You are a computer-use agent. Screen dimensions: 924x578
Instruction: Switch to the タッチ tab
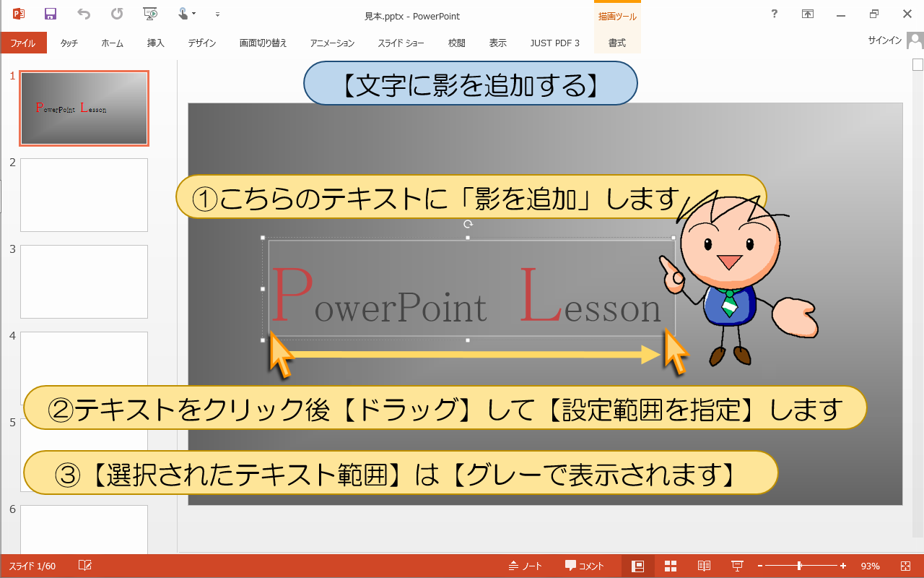coord(69,43)
